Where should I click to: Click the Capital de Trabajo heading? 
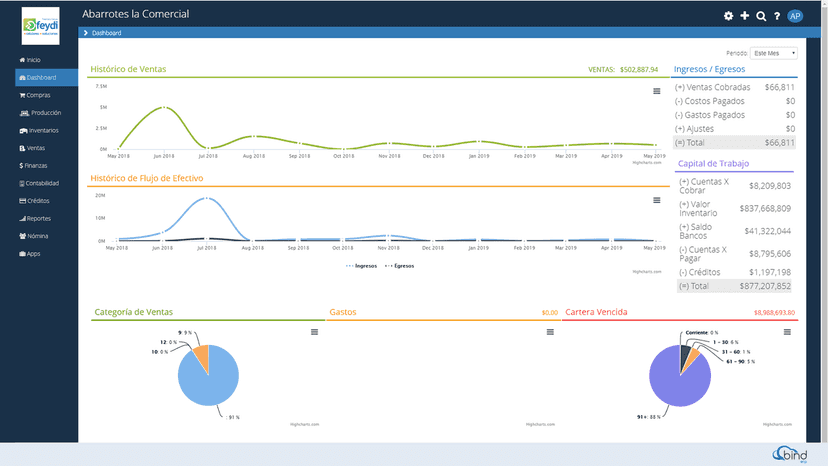[713, 164]
